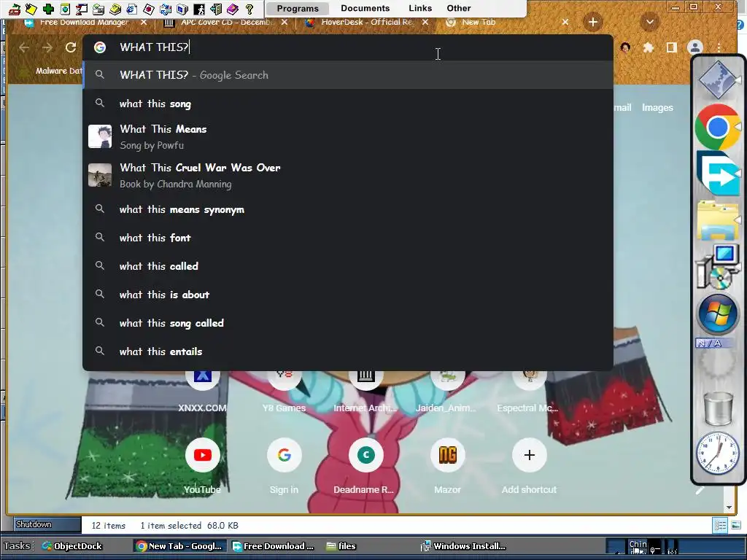Image resolution: width=747 pixels, height=560 pixels.
Task: Open Internet Archi... shortcut
Action: coord(365,392)
